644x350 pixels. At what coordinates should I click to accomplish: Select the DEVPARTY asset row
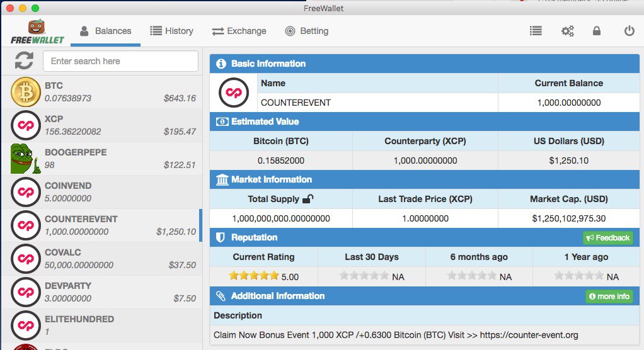point(102,292)
